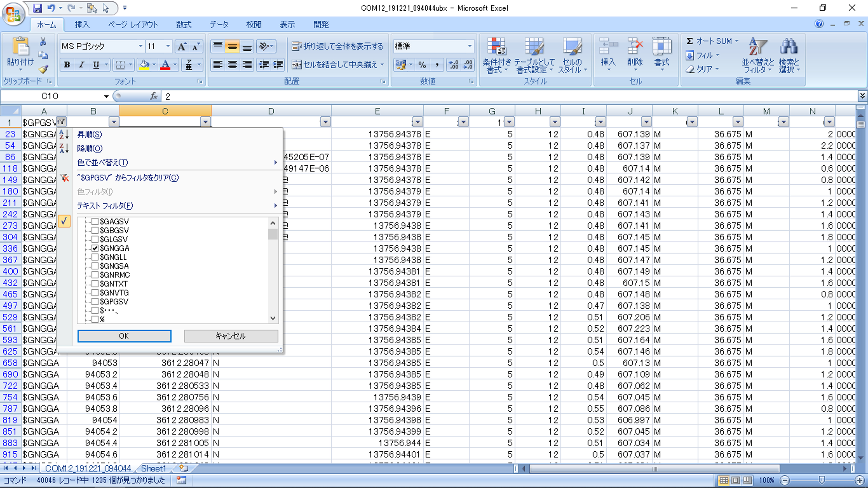Cut selection with the scissors icon
This screenshot has height=488, width=868.
[43, 42]
